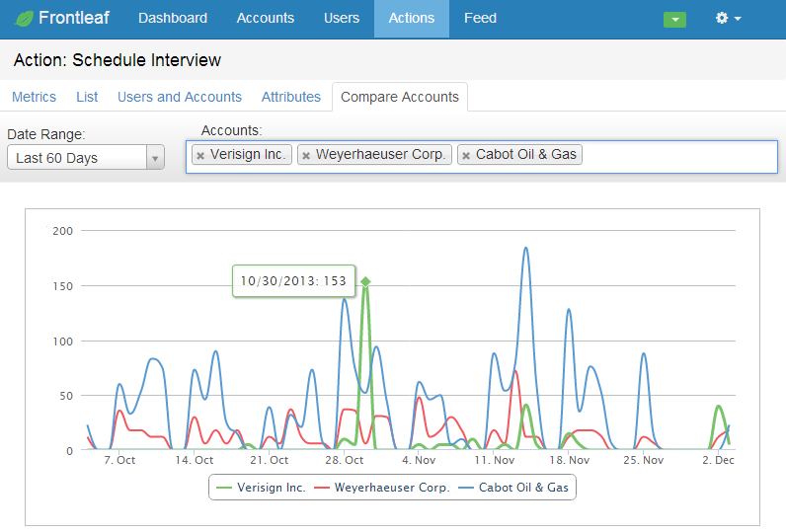
Task: Click the '200' y-axis label
Action: pos(62,231)
